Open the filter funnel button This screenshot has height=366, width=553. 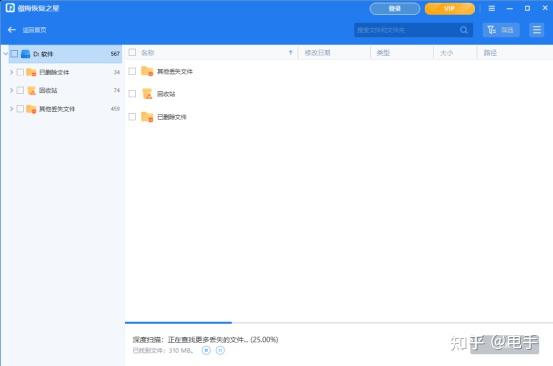(x=501, y=30)
